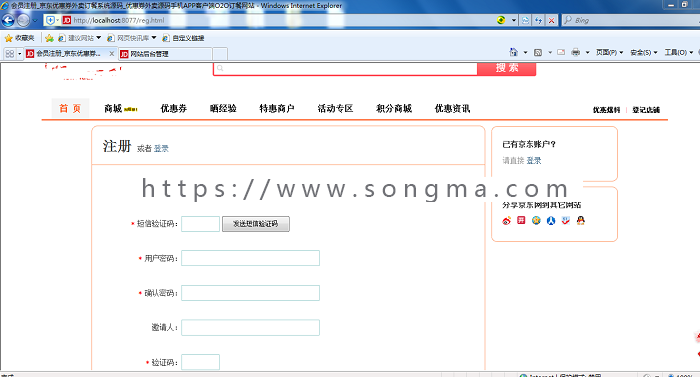Click the add-to-favorites-bar star icon
This screenshot has width=700, height=377.
point(50,38)
